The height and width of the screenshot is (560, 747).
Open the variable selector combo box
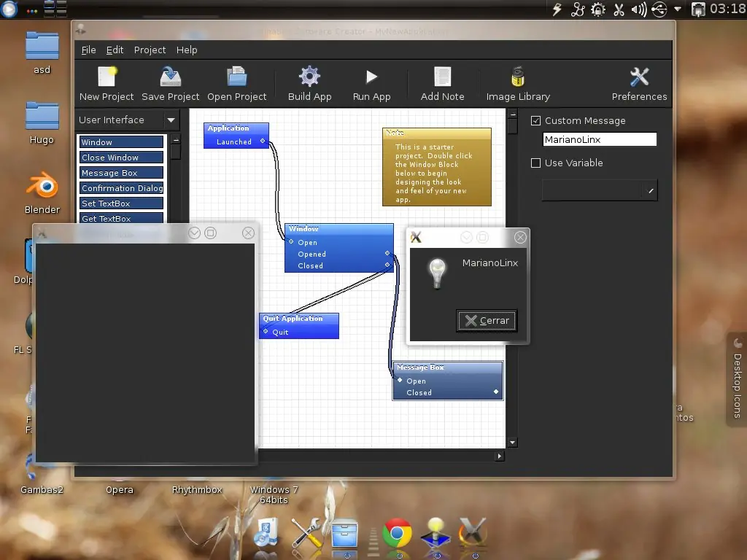click(600, 190)
